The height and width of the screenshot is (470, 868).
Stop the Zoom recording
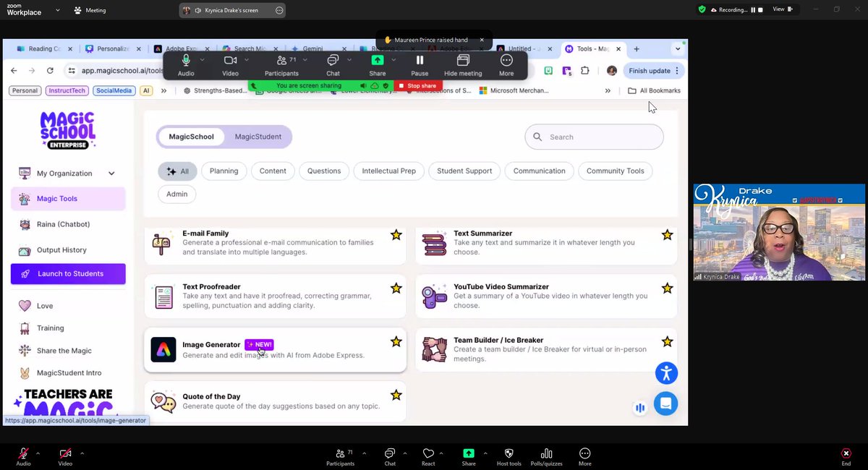tap(761, 9)
